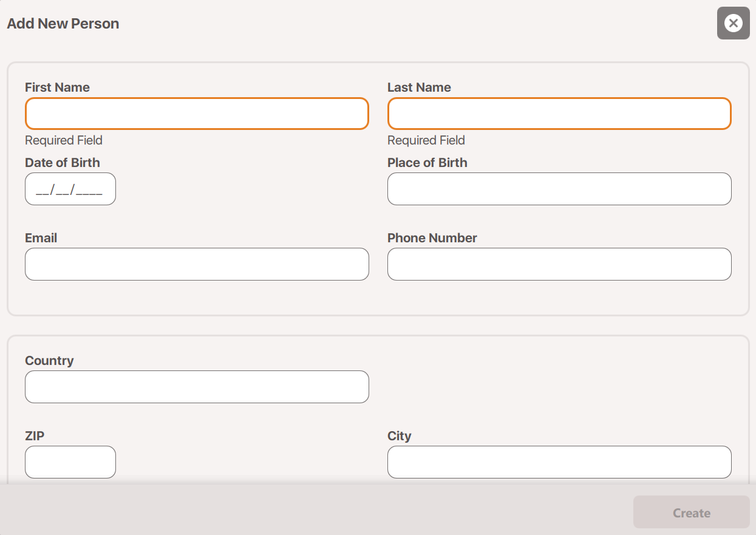Click the Place of Birth label
Image resolution: width=756 pixels, height=535 pixels.
pyautogui.click(x=427, y=163)
